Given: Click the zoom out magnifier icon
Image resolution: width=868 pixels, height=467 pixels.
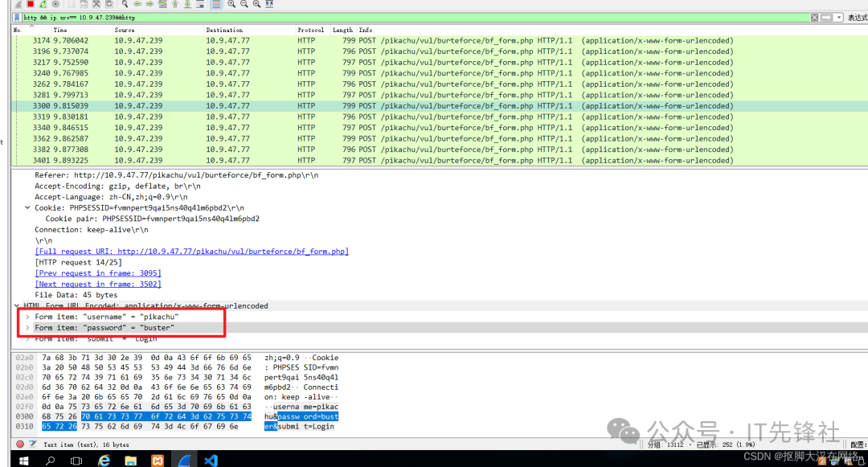Looking at the screenshot, I should coord(244,4).
